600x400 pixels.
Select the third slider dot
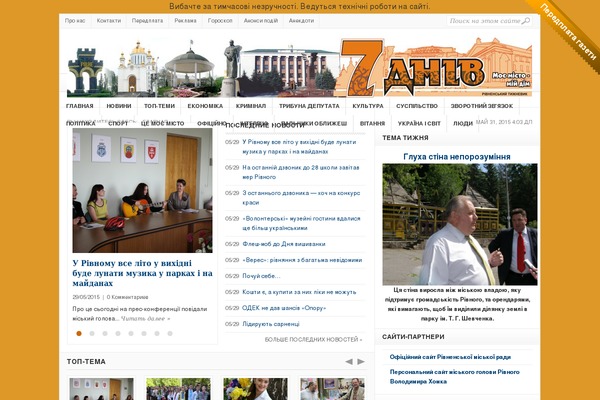pos(105,333)
